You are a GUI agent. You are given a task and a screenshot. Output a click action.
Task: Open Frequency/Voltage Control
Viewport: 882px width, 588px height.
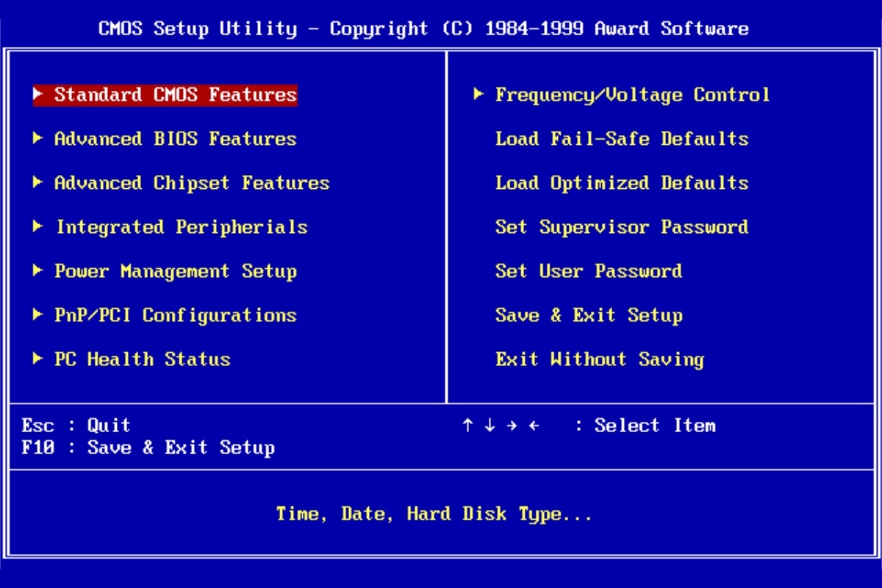pos(632,94)
